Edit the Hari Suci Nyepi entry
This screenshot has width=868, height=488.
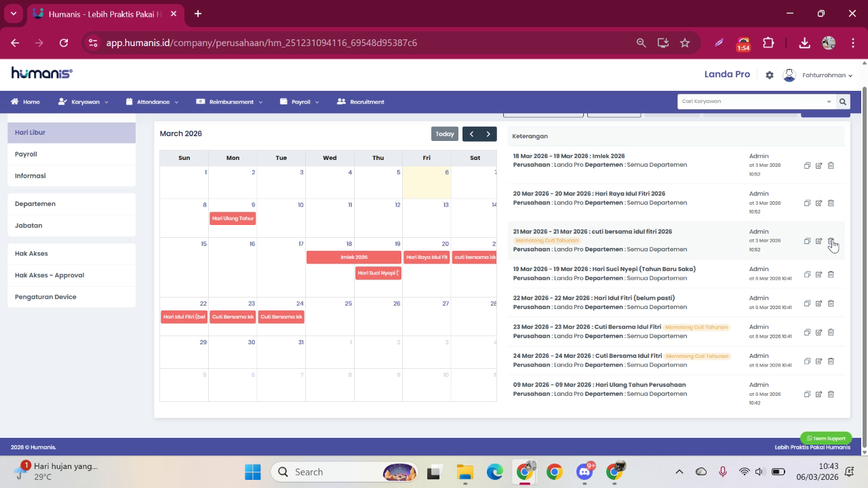(x=818, y=274)
